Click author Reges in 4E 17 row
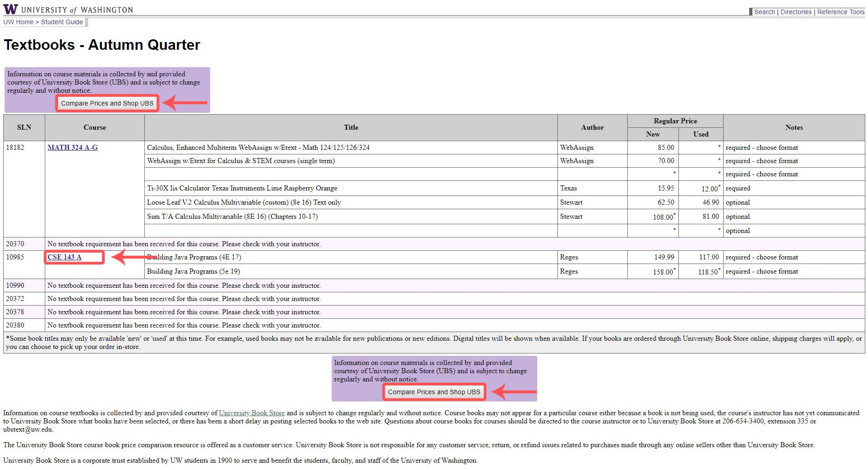The image size is (868, 470). [569, 257]
